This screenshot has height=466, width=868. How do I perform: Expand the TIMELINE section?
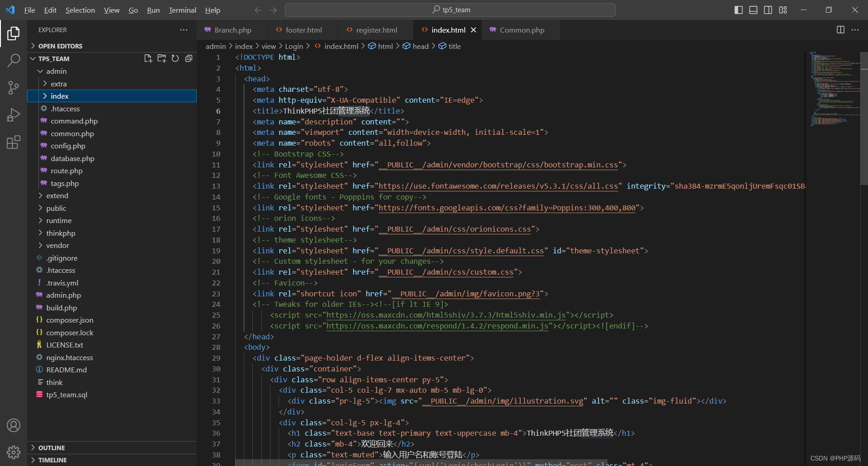[x=112, y=460]
